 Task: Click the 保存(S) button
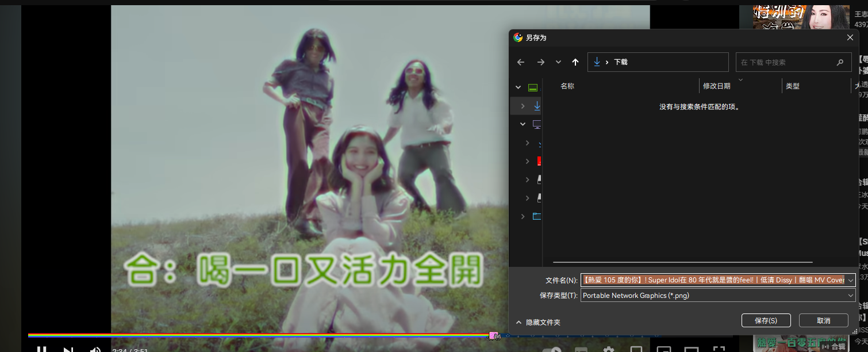[x=766, y=320]
